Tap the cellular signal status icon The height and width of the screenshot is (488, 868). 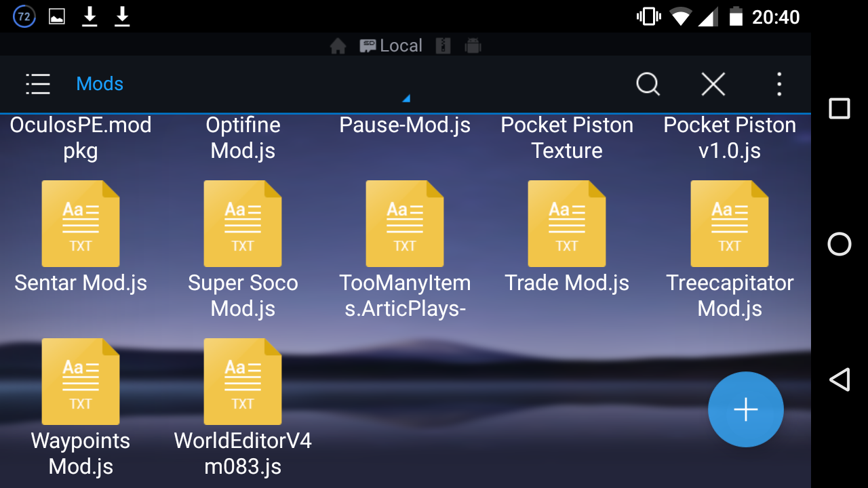point(708,16)
